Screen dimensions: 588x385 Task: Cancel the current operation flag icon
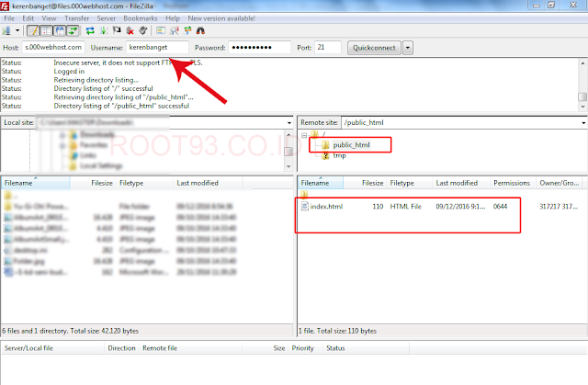pyautogui.click(x=117, y=30)
